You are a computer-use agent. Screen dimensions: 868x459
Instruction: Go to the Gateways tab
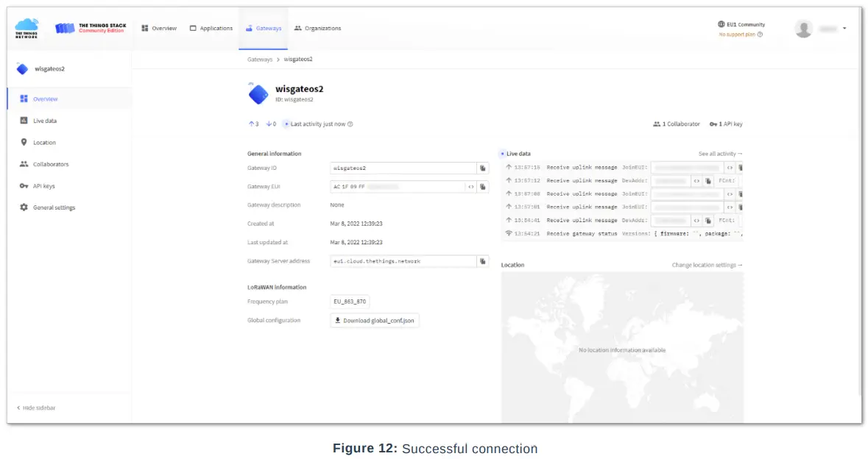pyautogui.click(x=264, y=29)
